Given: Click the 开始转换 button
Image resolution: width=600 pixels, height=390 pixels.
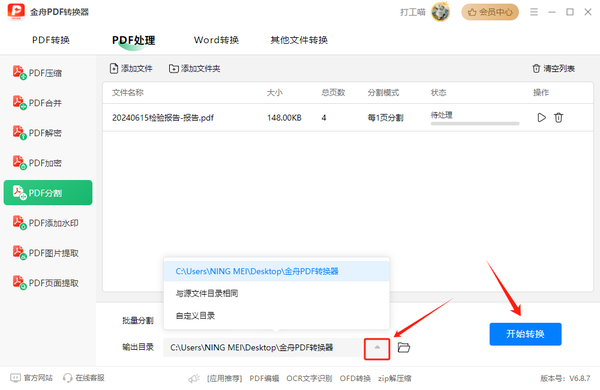Looking at the screenshot, I should tap(525, 334).
